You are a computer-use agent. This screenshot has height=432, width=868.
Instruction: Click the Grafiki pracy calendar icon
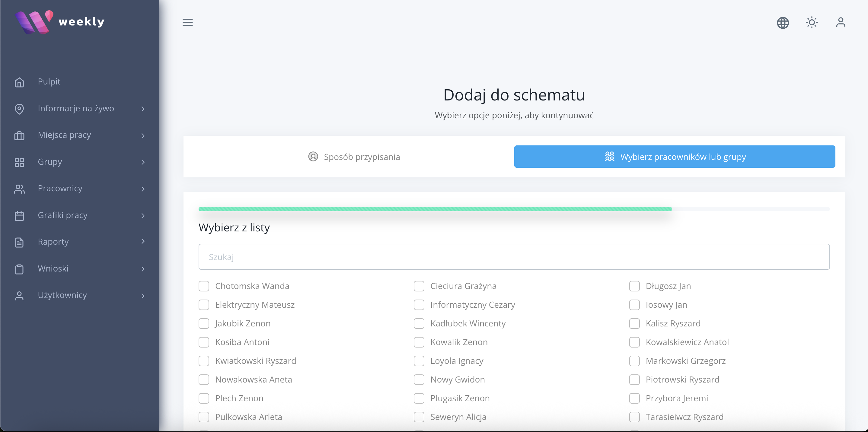pyautogui.click(x=19, y=215)
